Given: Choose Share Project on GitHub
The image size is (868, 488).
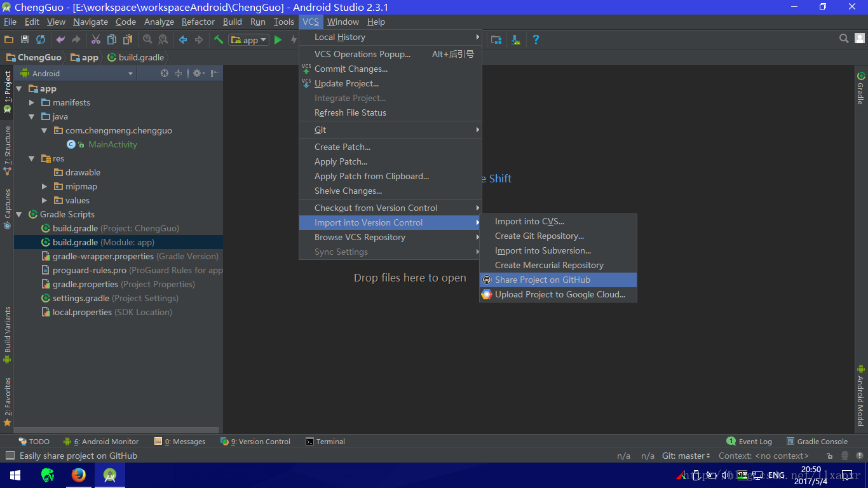Looking at the screenshot, I should (x=558, y=280).
